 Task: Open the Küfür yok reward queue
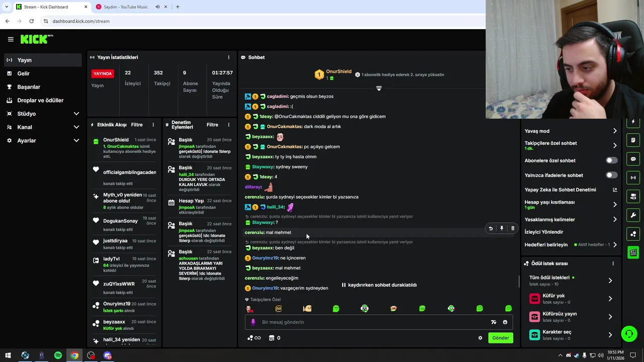[571, 299]
